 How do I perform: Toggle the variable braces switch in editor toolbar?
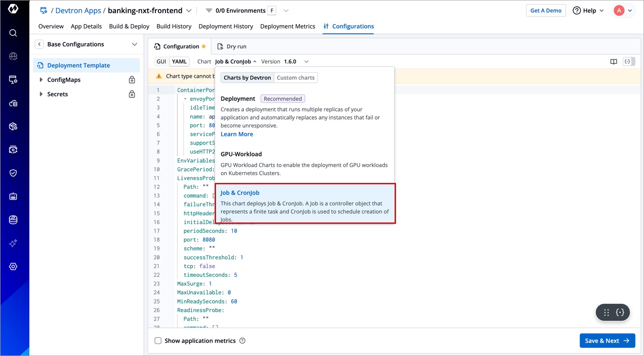point(629,62)
